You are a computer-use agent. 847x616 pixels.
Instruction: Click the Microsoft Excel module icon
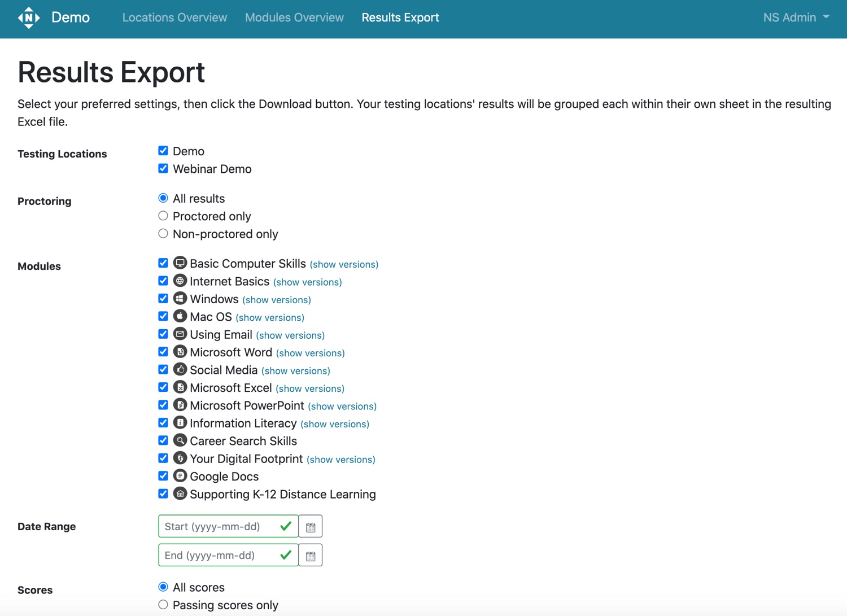[x=180, y=387]
